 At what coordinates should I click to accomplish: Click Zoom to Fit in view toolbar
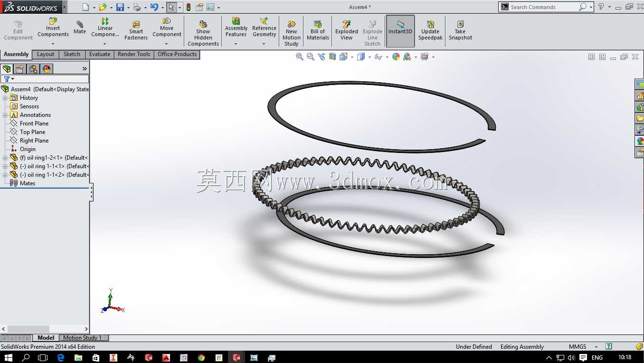pos(300,57)
